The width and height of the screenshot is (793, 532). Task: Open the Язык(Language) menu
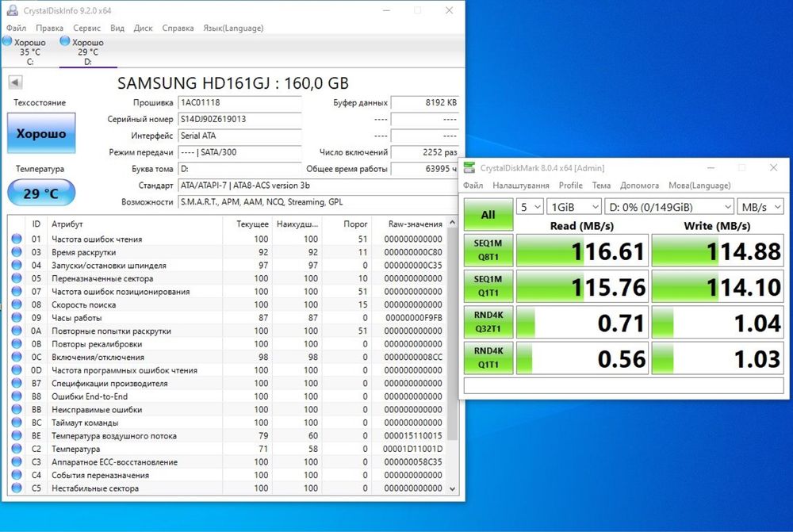[233, 28]
